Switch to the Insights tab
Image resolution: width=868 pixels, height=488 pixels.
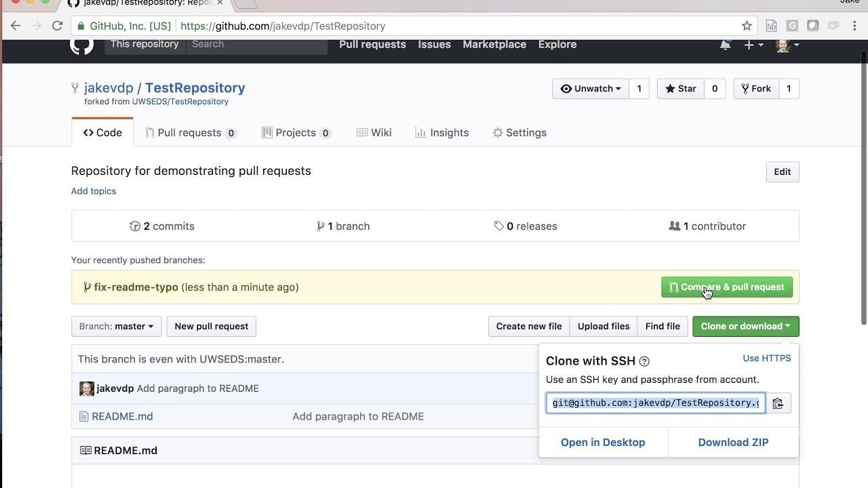pyautogui.click(x=441, y=133)
